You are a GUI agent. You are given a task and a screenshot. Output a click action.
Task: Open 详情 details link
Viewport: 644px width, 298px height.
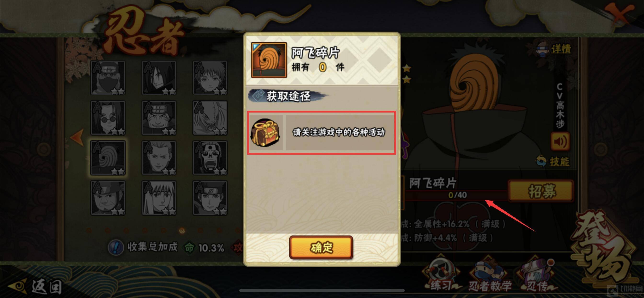point(554,48)
